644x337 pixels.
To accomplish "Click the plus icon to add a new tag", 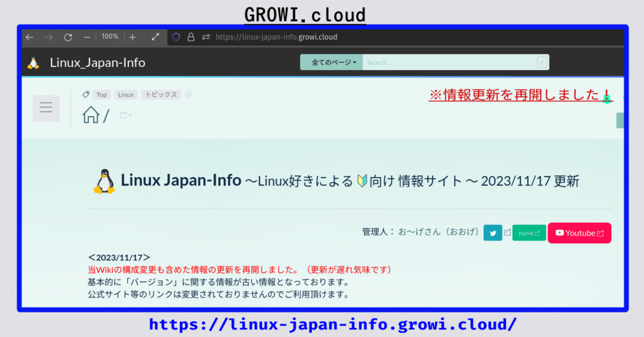I will click(x=188, y=95).
